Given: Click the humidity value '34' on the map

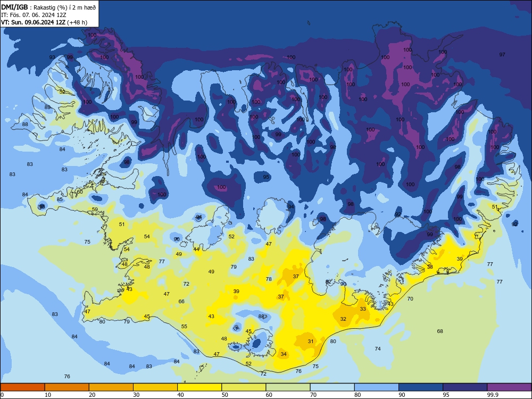Looking at the screenshot, I should click(284, 354).
